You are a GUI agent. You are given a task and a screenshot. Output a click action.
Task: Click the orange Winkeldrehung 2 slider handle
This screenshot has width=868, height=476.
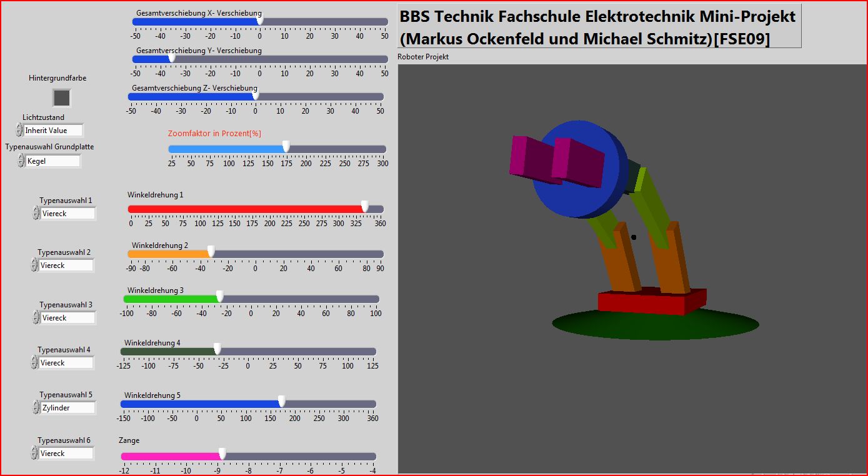(x=211, y=251)
